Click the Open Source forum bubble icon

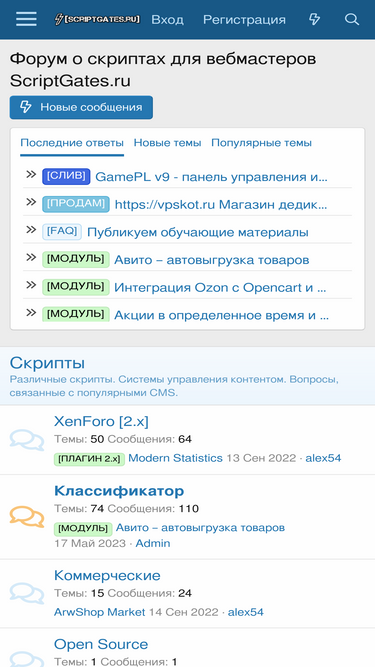27,658
